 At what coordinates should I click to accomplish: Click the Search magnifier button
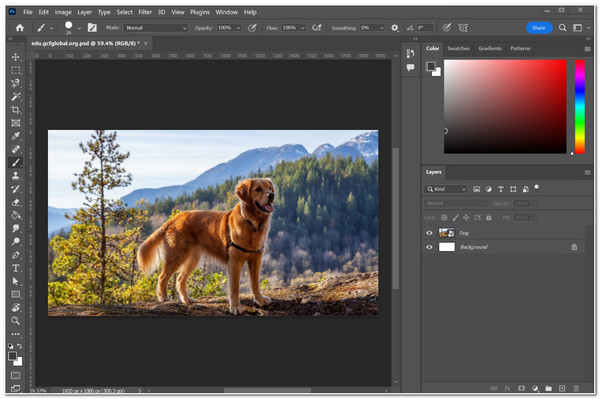[562, 28]
